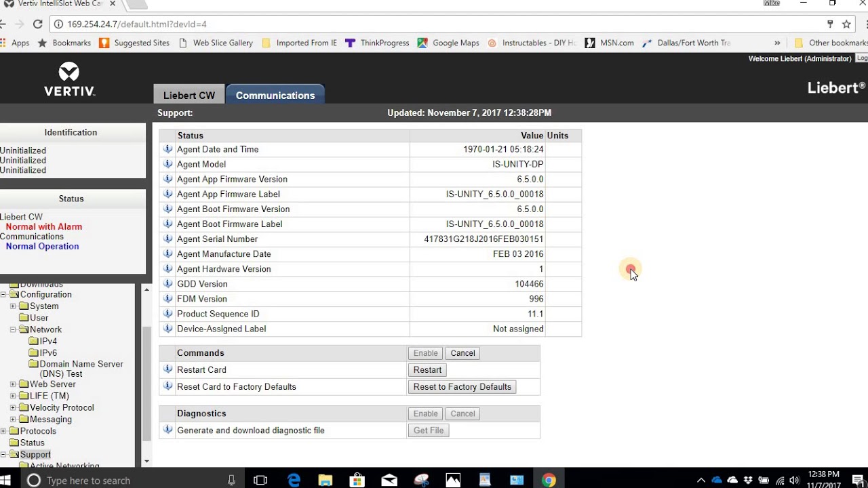Click Enable in the Diagnostics row

tap(426, 413)
